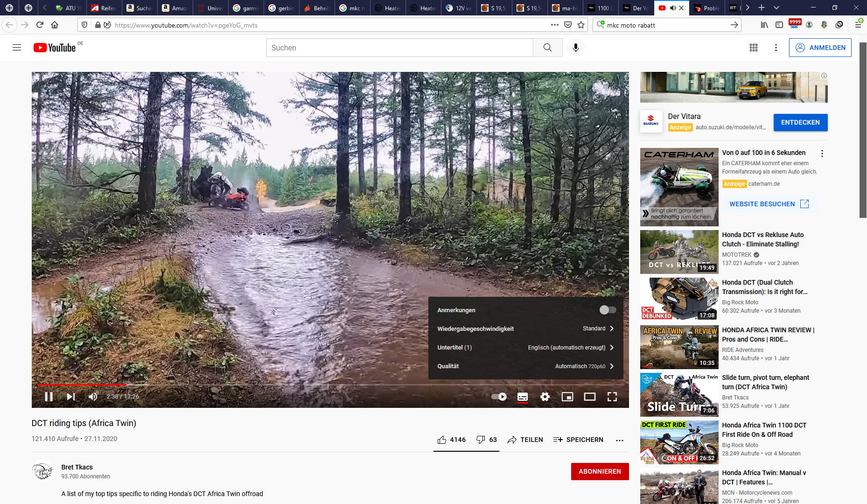
Task: Skip to the next video
Action: [71, 397]
